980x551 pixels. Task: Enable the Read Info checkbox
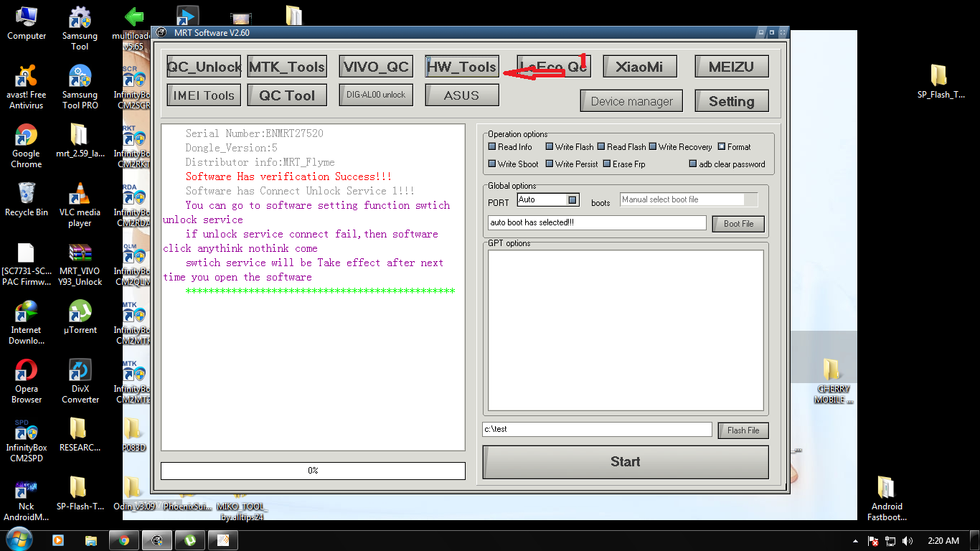pyautogui.click(x=492, y=146)
